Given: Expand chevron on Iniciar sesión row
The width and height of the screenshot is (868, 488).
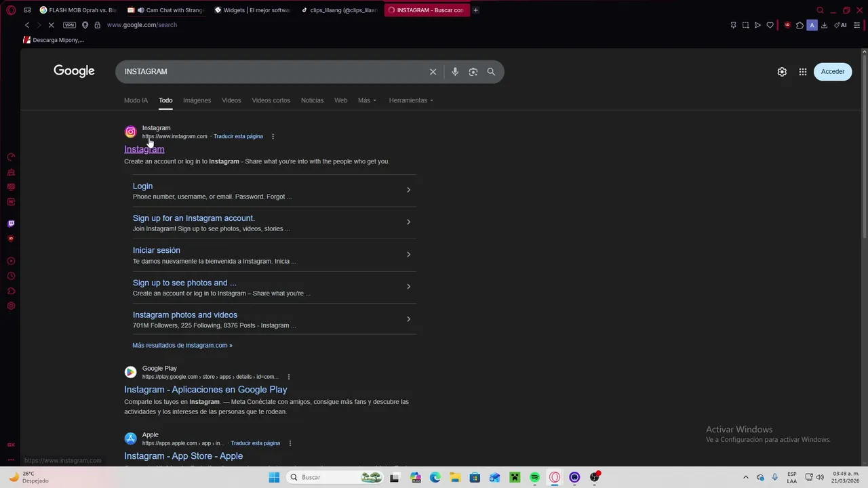Looking at the screenshot, I should (408, 254).
